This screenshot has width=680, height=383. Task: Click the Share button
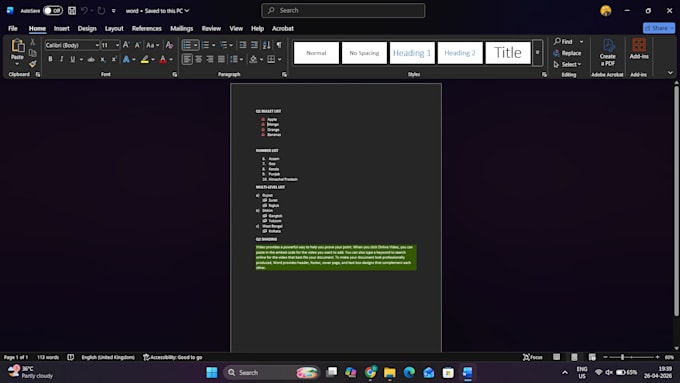tap(658, 28)
